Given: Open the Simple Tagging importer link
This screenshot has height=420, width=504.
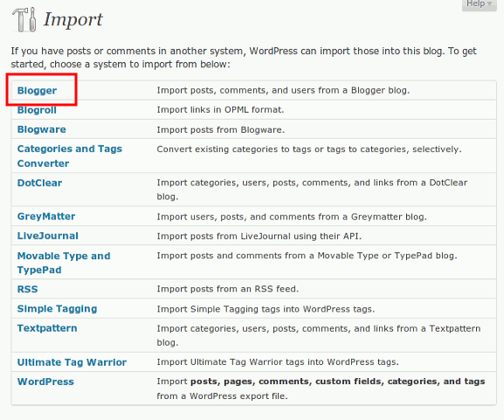Looking at the screenshot, I should tap(58, 309).
